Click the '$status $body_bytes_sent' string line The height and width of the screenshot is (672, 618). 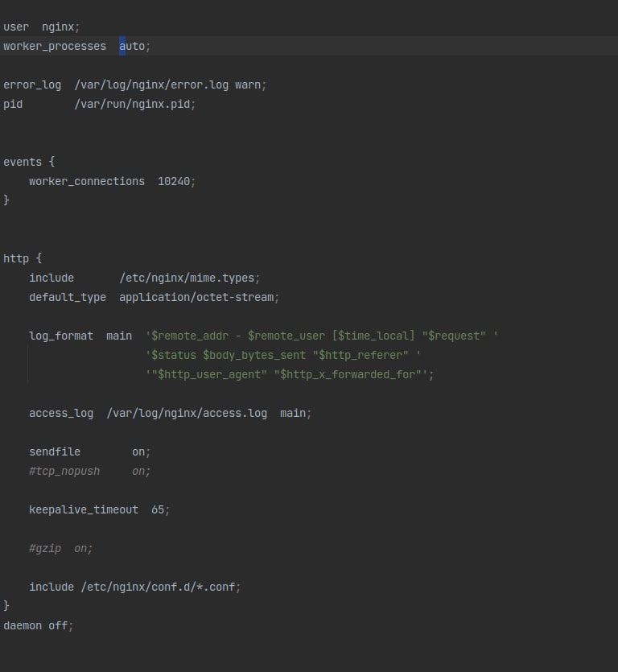(x=283, y=355)
